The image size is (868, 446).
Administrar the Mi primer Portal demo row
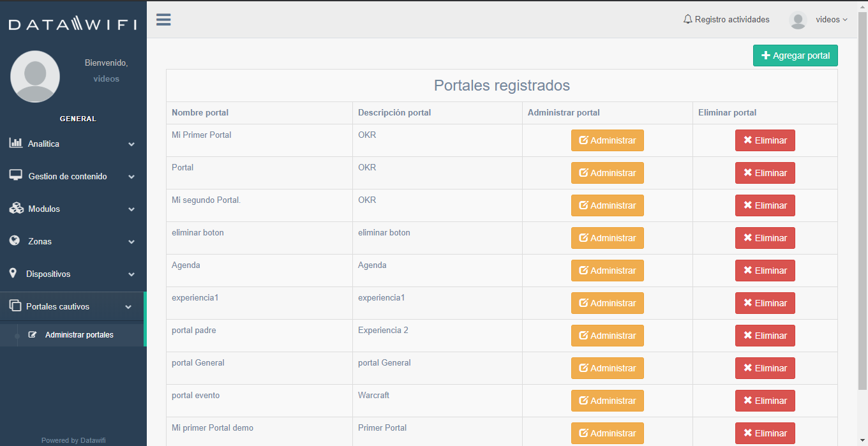tap(608, 433)
